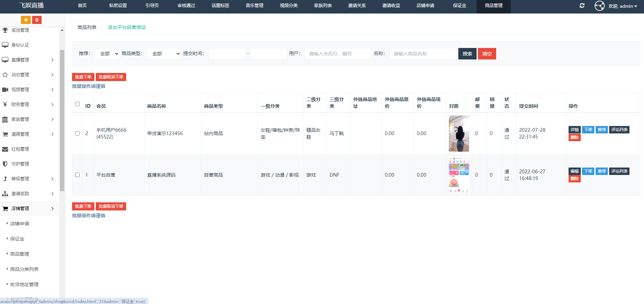Select the 守护管理 shield icon
Image resolution: width=644 pixels, height=304 pixels.
click(5, 164)
